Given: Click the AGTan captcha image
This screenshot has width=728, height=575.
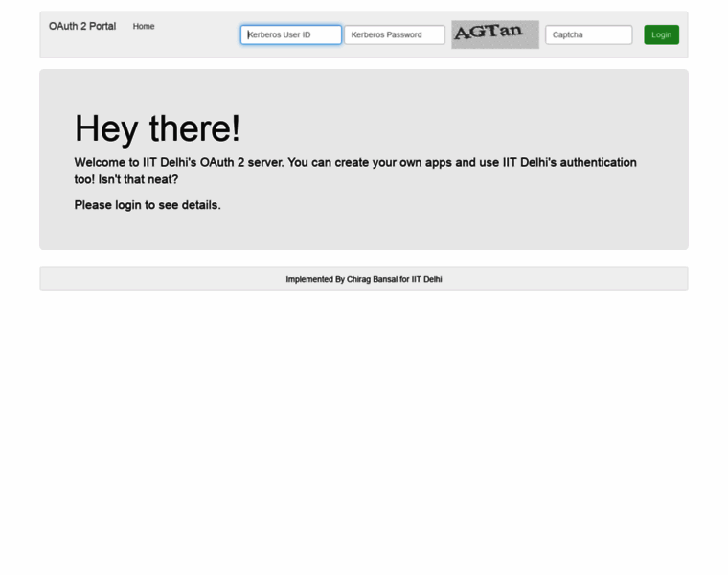Looking at the screenshot, I should [x=495, y=34].
